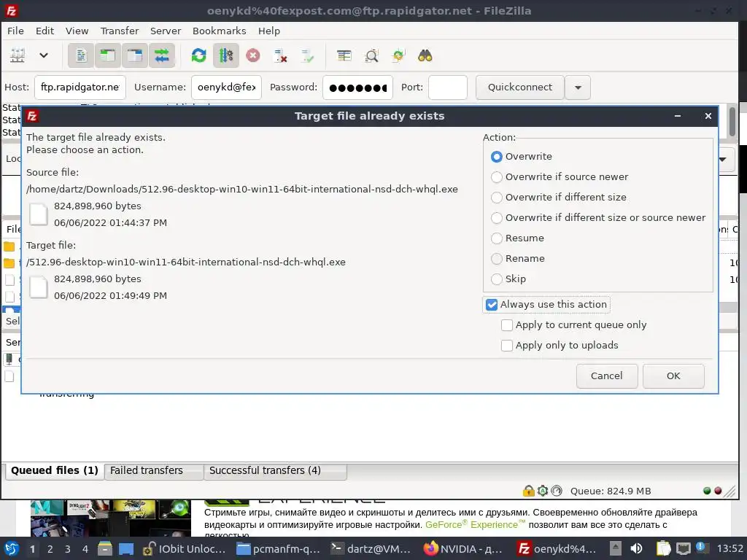Open the File menu

15,31
